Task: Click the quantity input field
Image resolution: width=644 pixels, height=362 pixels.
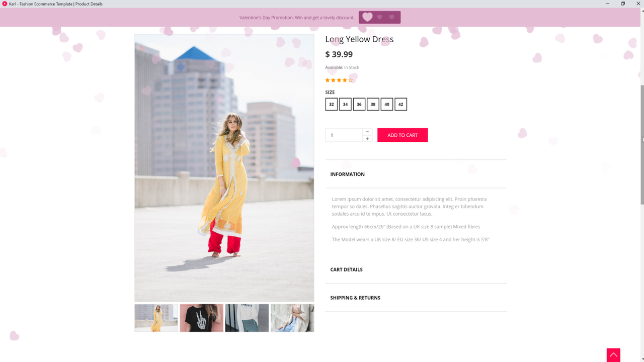Action: tap(344, 135)
